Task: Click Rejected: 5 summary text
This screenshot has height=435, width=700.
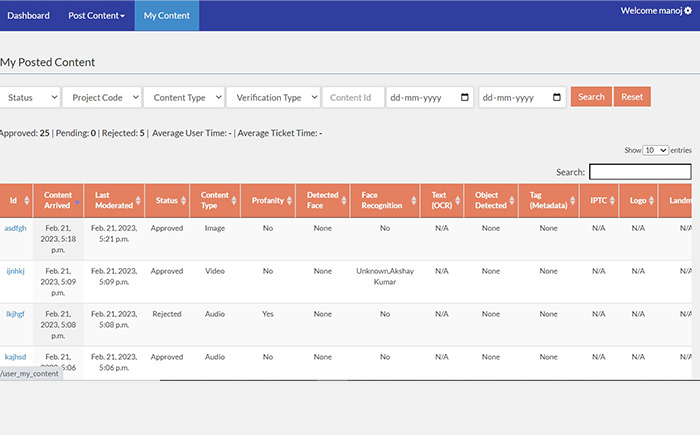Action: [123, 133]
